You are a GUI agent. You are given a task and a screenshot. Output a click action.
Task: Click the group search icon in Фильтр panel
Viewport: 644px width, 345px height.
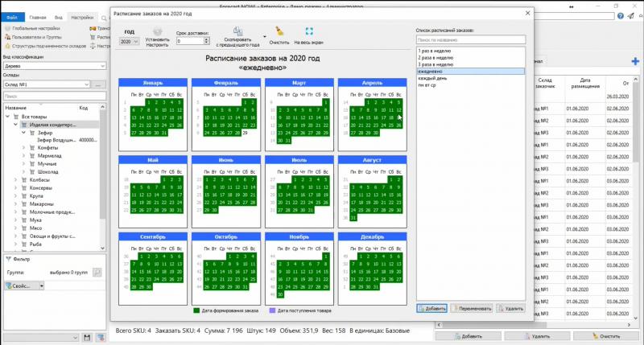(x=97, y=273)
